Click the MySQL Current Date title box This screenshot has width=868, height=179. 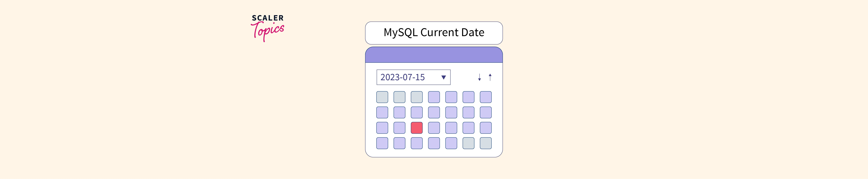point(434,33)
